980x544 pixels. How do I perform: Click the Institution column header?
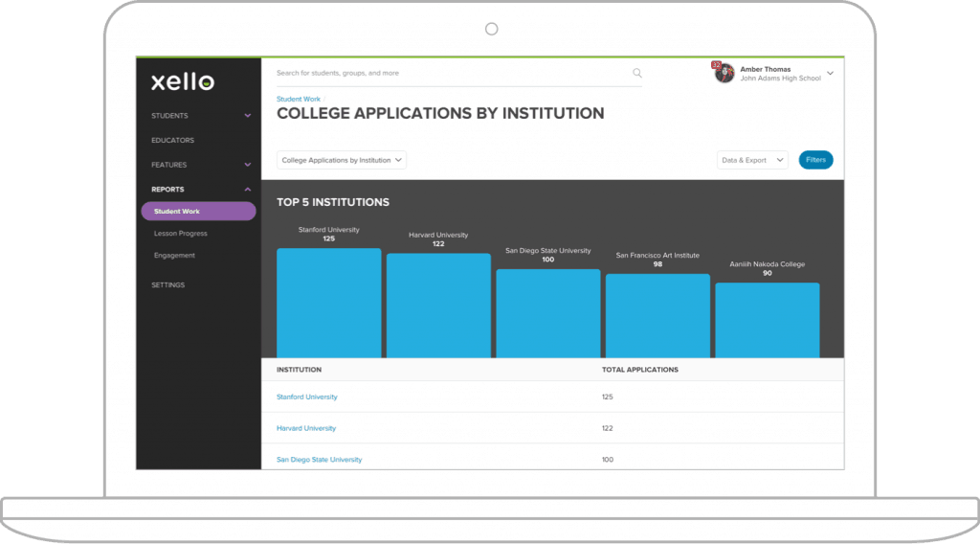[299, 370]
